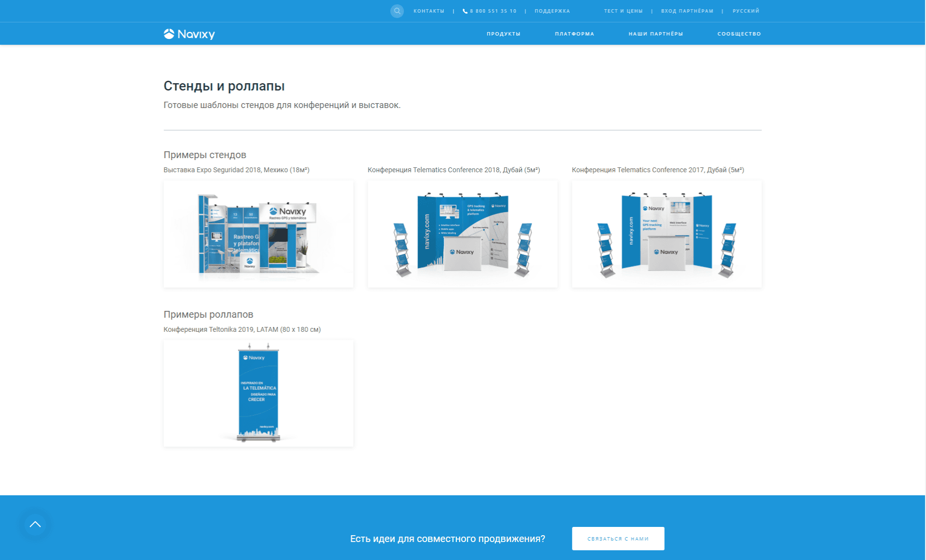Click caption Telematics Conference 2017, Дубай

(x=658, y=170)
